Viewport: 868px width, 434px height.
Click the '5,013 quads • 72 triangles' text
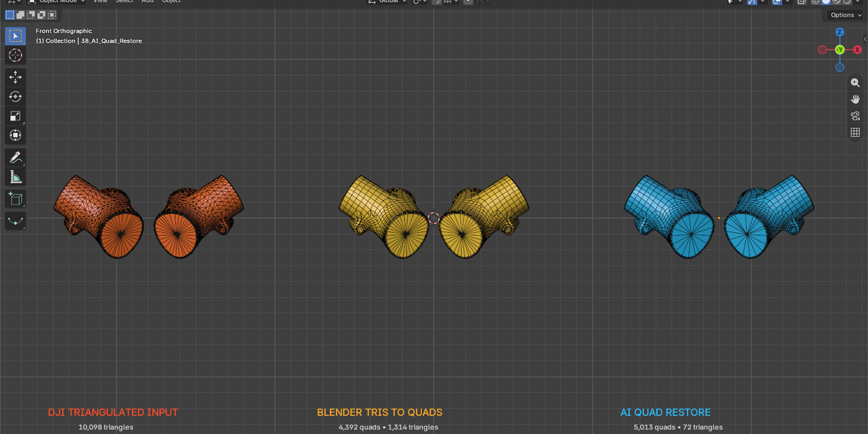coord(678,427)
